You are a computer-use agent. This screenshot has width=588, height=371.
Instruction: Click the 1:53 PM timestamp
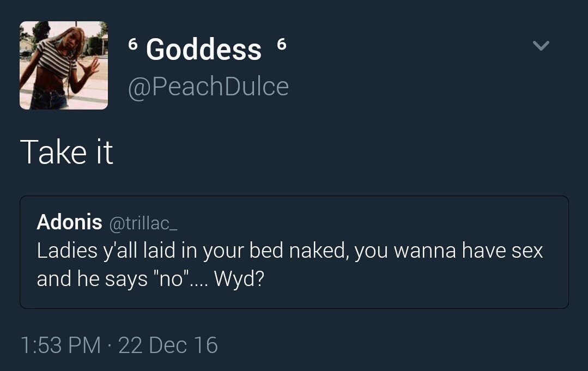tap(60, 345)
